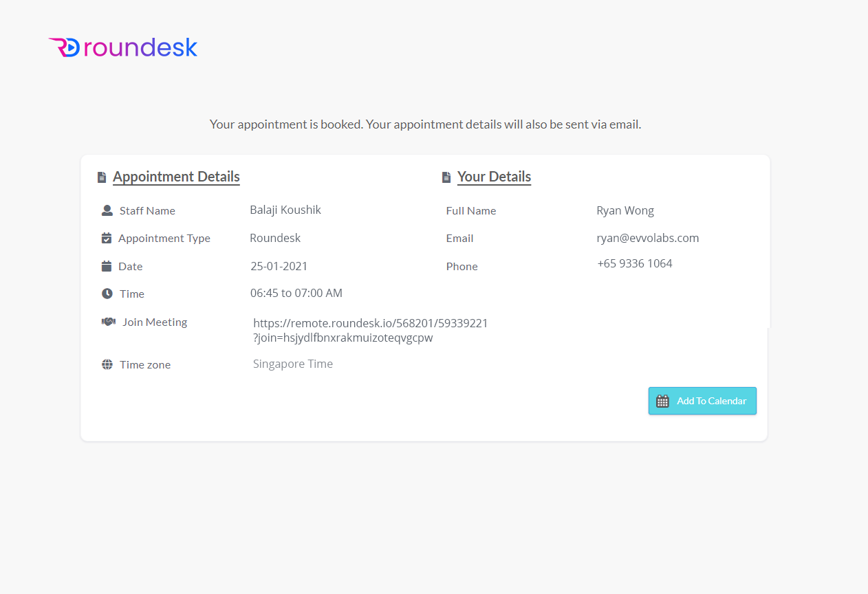Click the Staff Name label
Image resolution: width=868 pixels, height=594 pixels.
pyautogui.click(x=147, y=211)
